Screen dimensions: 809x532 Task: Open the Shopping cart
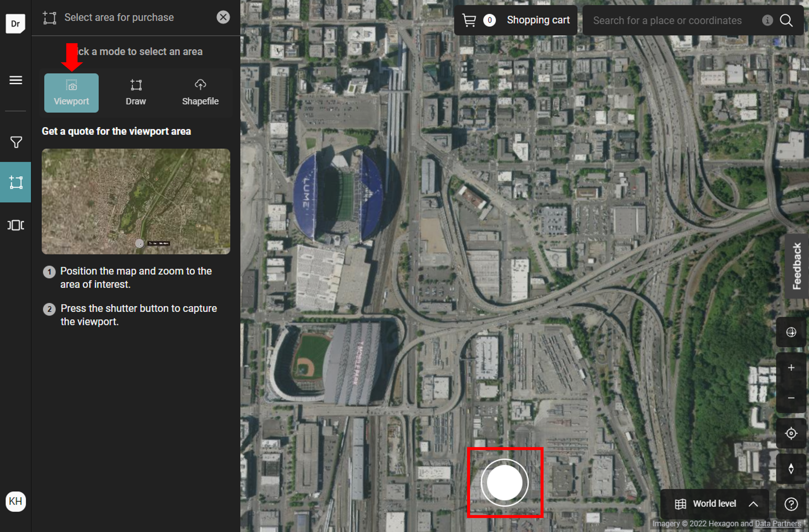[516, 20]
